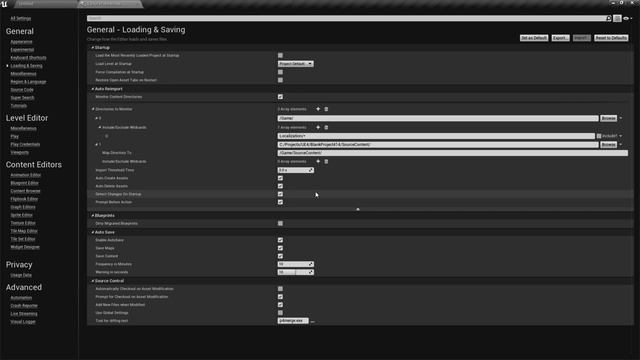Open Blueprint Editor settings
Viewport: 640px width, 360px height.
click(24, 183)
